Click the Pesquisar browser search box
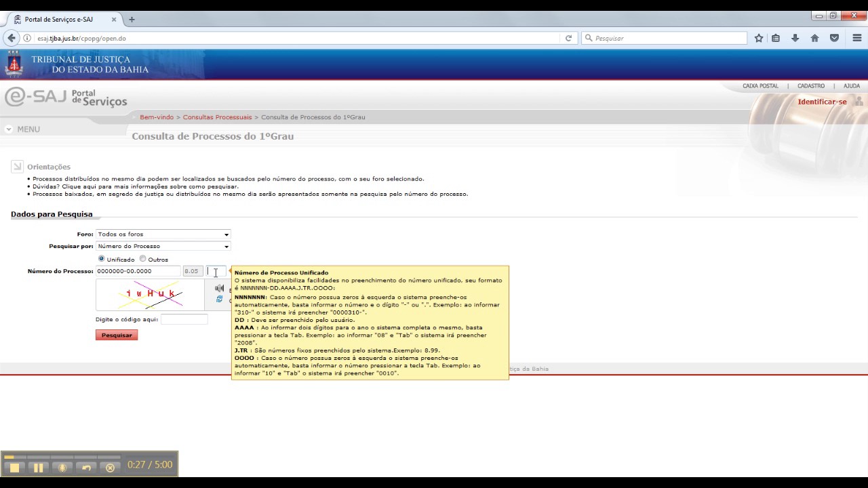 [x=665, y=38]
